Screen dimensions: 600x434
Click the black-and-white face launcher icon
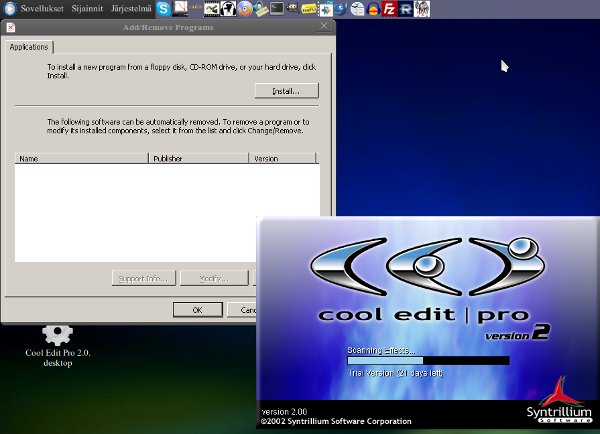tap(228, 8)
